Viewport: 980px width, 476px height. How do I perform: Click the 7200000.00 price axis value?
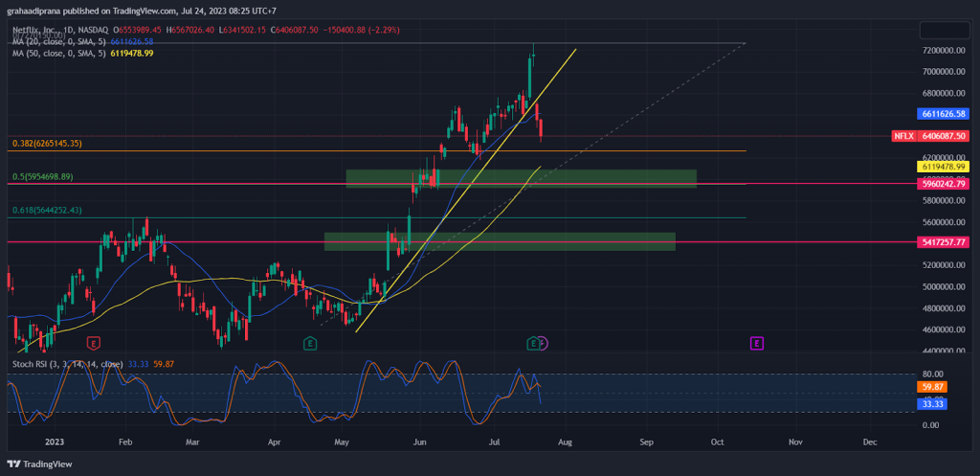945,51
